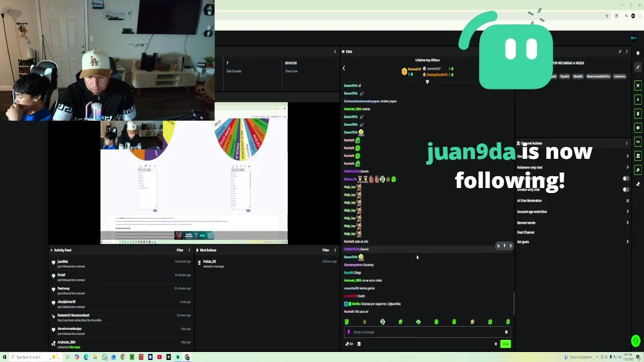
Task: Open the emoji picker in message box
Action: (x=506, y=332)
